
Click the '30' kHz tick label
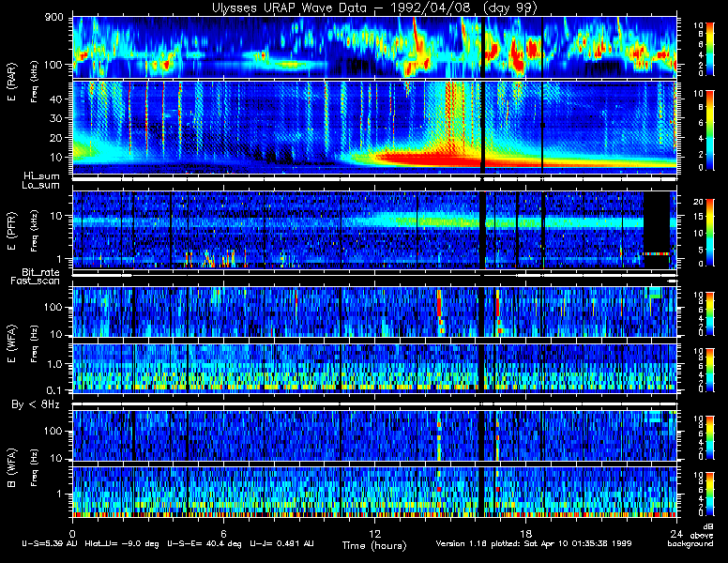coord(55,118)
